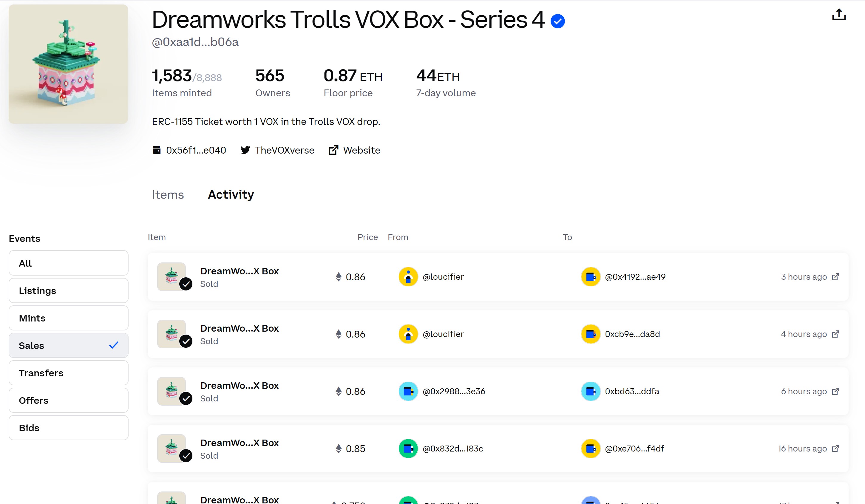Open external link for 16 hours ago sale
Image resolution: width=865 pixels, height=504 pixels.
tap(835, 449)
